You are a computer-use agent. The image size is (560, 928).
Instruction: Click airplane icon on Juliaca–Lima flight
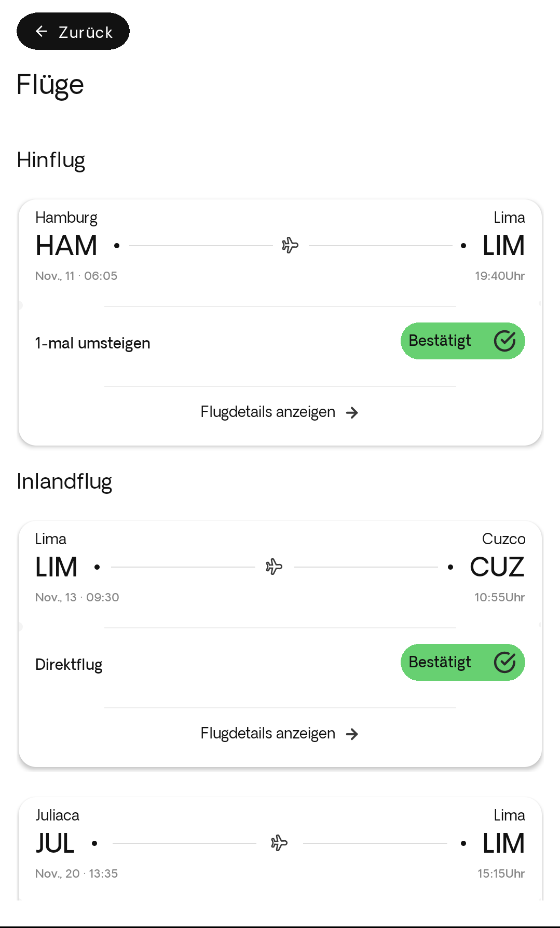tap(279, 843)
